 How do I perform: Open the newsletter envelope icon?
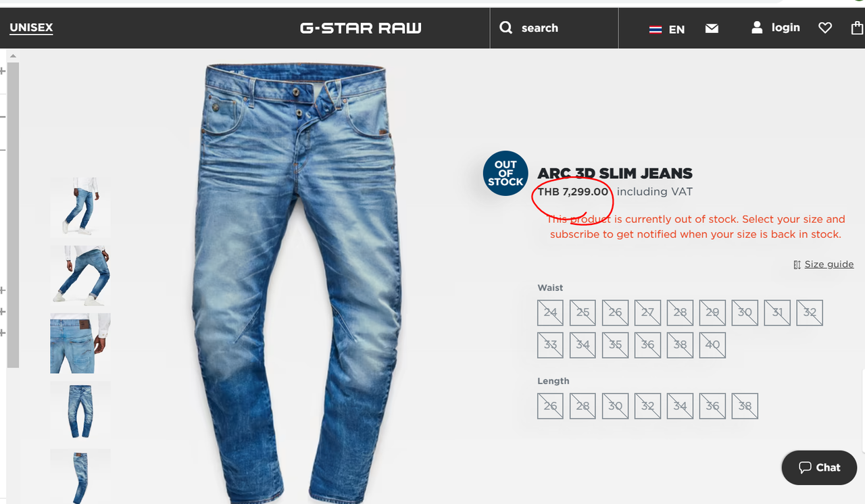(x=712, y=28)
